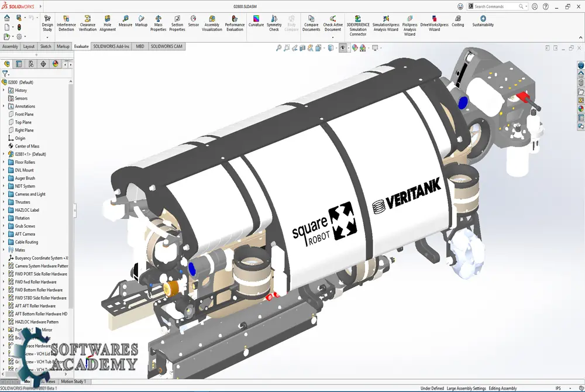Image resolution: width=585 pixels, height=392 pixels.
Task: Expand the NDT System folder
Action: tap(4, 186)
